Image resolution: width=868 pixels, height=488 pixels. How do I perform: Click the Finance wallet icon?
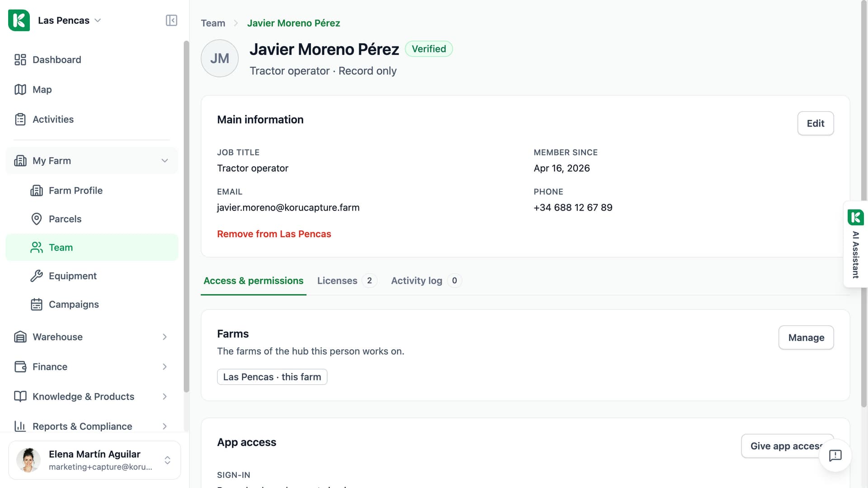(20, 367)
